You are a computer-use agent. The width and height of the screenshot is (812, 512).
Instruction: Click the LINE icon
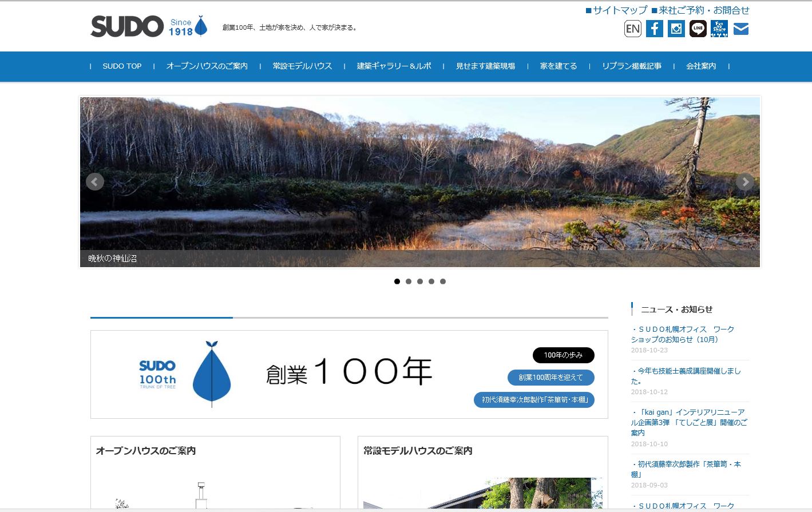coord(698,29)
